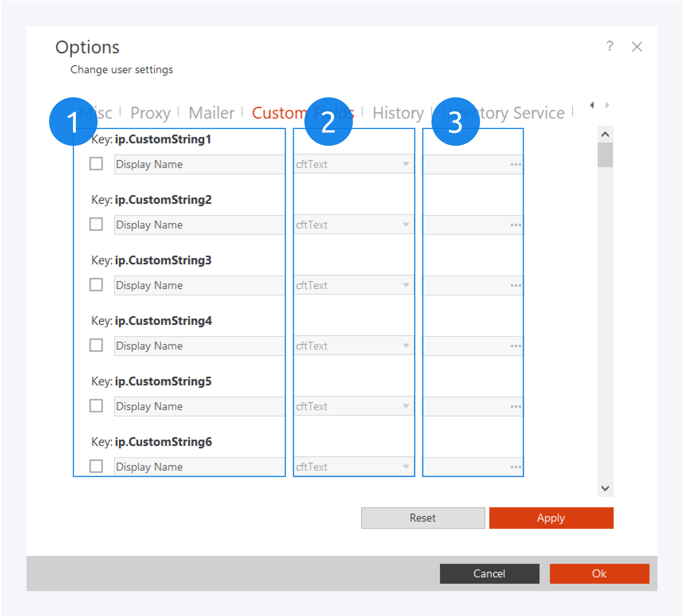This screenshot has height=616, width=682.
Task: Open cftText dropdown for CustomString2
Action: click(x=406, y=225)
